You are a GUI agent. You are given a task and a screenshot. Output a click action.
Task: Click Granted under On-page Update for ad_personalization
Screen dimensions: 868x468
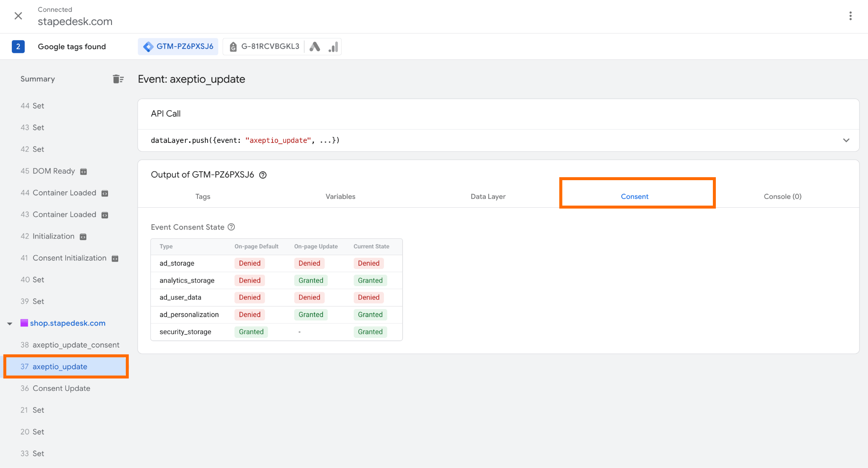point(311,315)
